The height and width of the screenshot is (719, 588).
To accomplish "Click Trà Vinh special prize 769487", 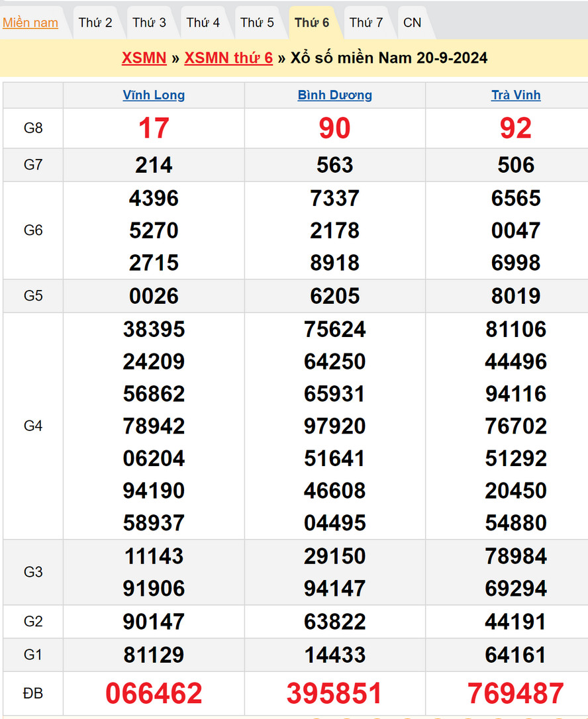I will click(x=516, y=693).
